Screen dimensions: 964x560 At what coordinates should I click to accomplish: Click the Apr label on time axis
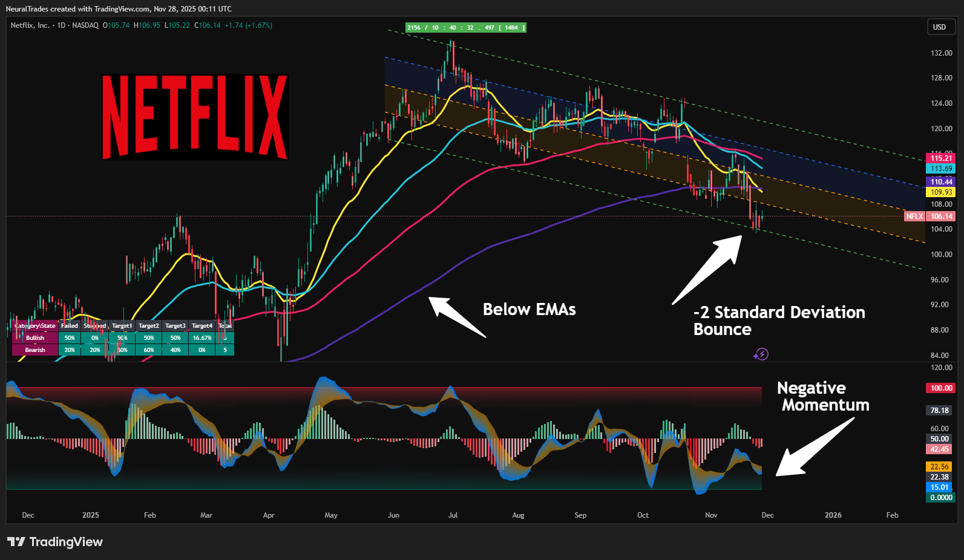(269, 515)
